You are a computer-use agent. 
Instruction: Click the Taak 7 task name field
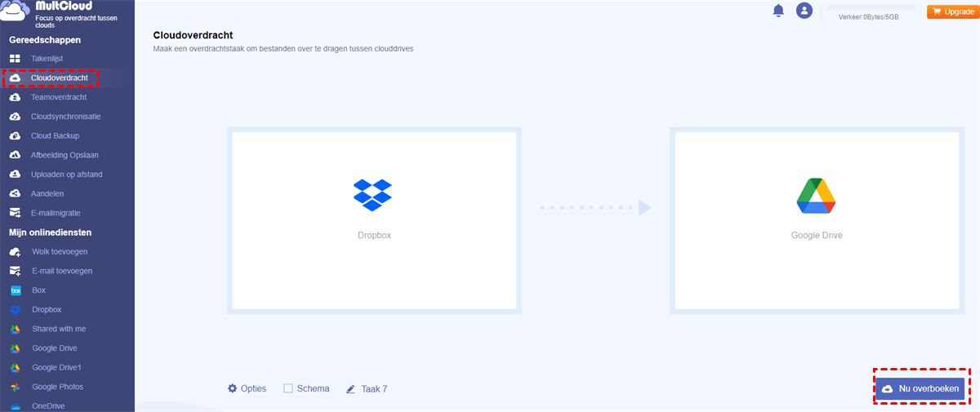(374, 389)
